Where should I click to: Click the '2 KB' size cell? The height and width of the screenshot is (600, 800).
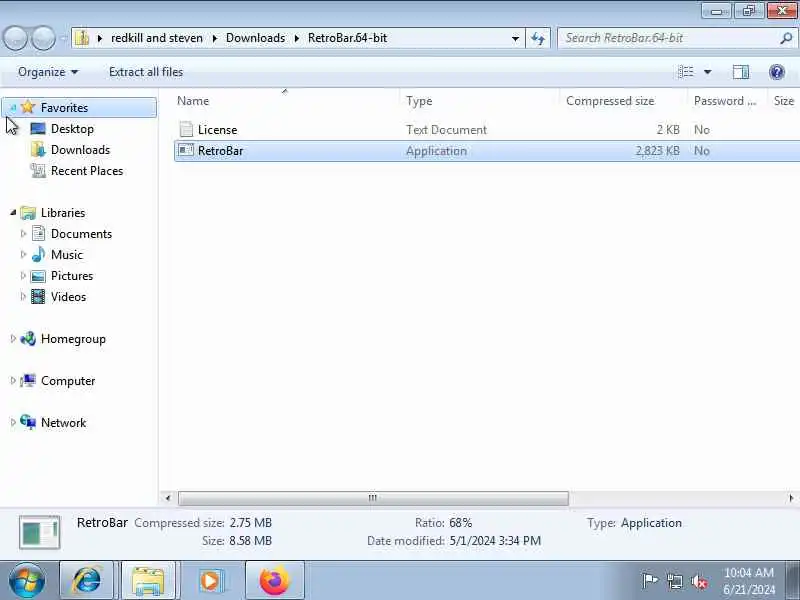point(668,130)
